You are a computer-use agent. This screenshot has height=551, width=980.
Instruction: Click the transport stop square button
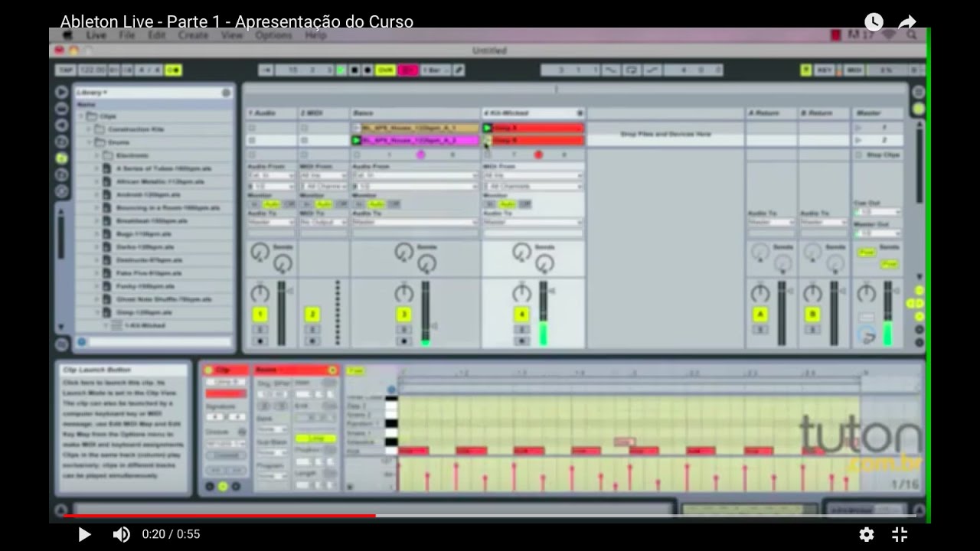[x=354, y=70]
